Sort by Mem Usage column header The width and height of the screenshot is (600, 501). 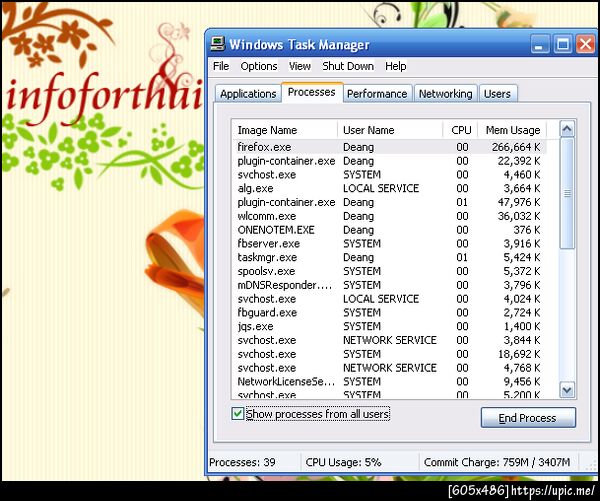pyautogui.click(x=512, y=130)
